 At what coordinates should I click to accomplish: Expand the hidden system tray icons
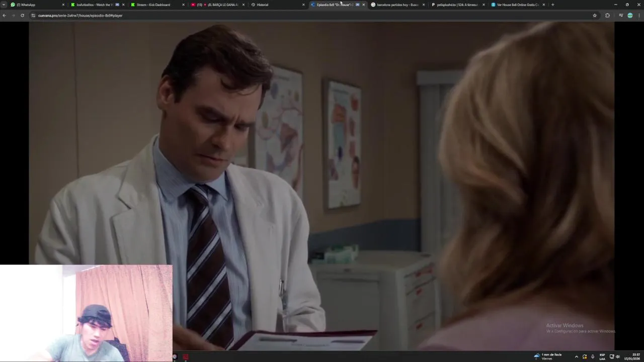577,356
